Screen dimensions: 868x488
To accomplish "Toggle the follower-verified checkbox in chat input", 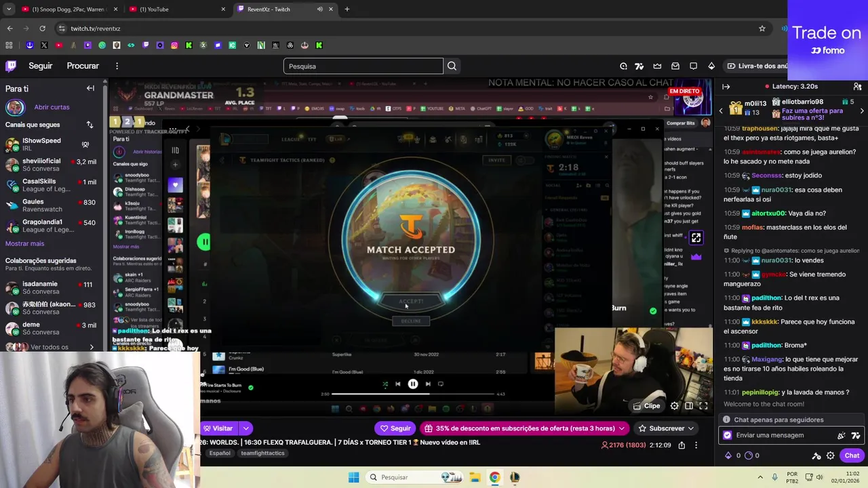I will pyautogui.click(x=728, y=436).
